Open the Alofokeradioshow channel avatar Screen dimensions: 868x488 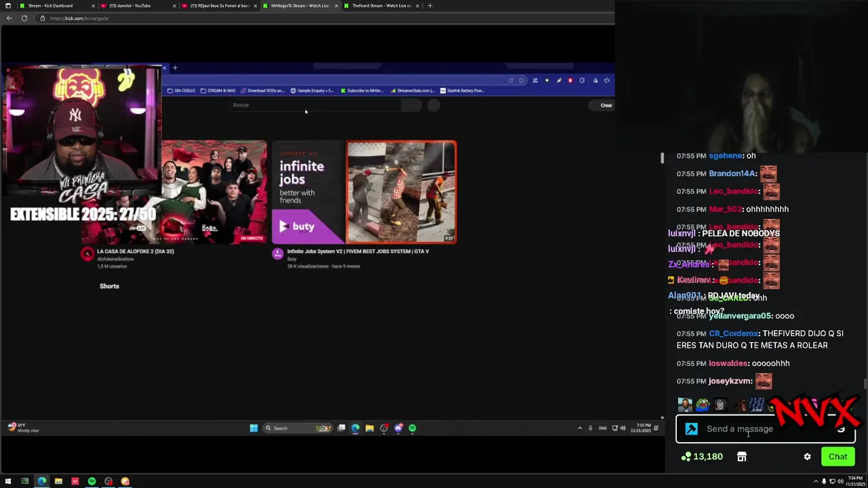pyautogui.click(x=87, y=254)
